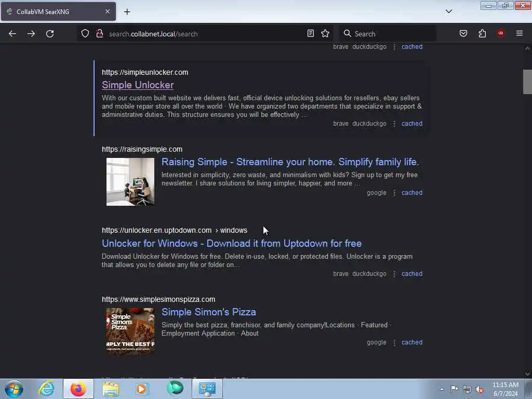Expand more options dots on topmost result

[x=394, y=47]
